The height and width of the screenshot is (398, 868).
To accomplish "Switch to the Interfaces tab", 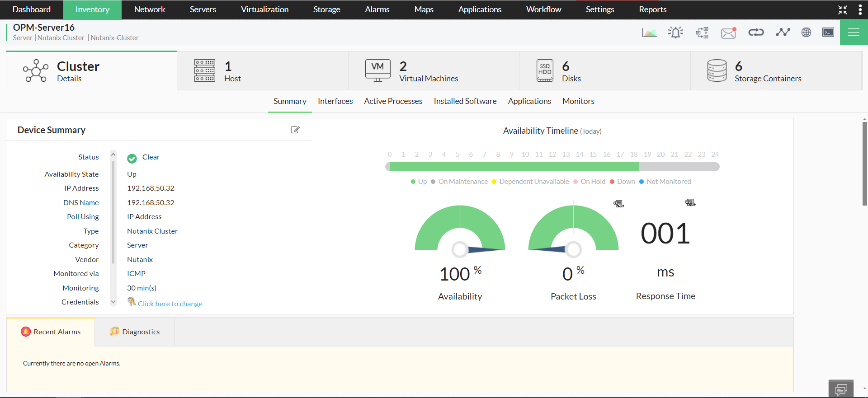I will tap(335, 101).
